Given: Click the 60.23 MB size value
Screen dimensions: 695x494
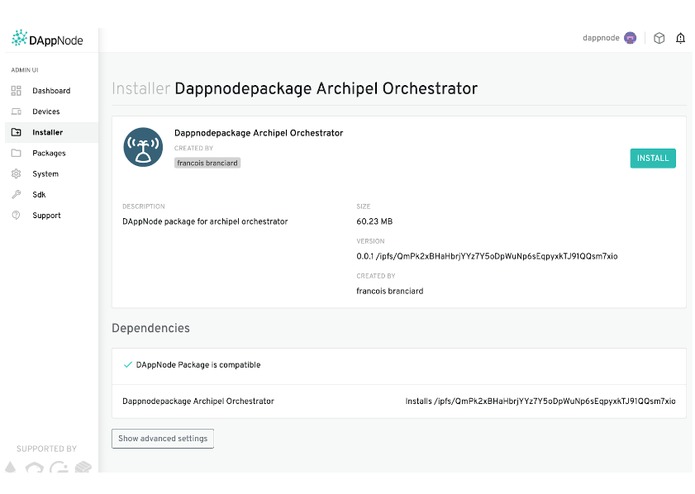Looking at the screenshot, I should point(375,222).
